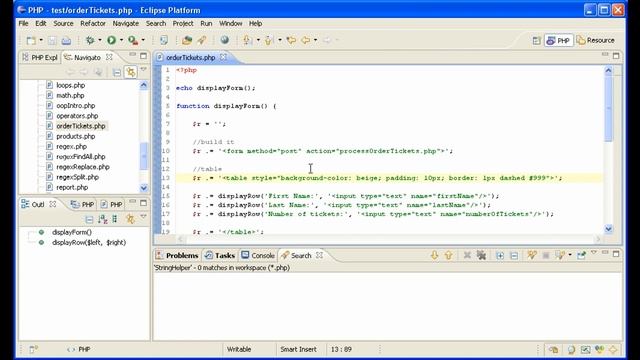
Task: Open the Debug dropdown arrow
Action: (100, 40)
